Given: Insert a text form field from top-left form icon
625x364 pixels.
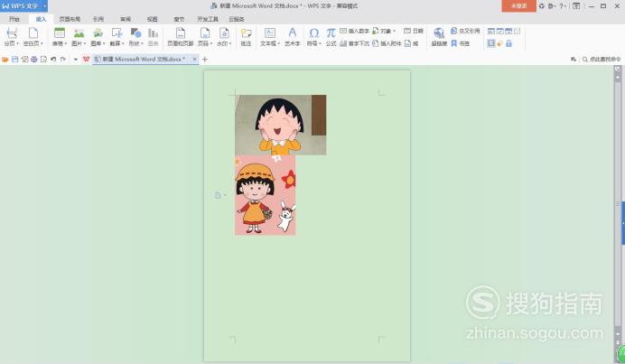Looking at the screenshot, I should [491, 31].
